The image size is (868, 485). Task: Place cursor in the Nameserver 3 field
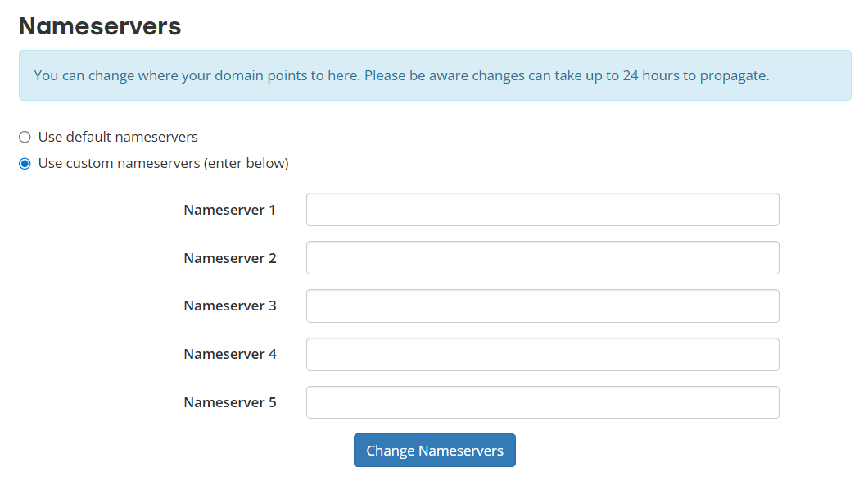[542, 306]
